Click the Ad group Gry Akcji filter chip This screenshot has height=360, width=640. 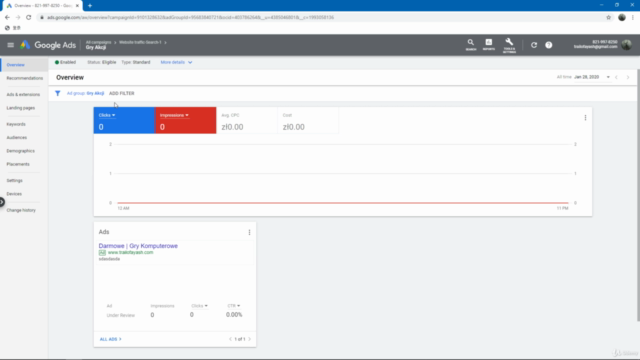point(86,93)
